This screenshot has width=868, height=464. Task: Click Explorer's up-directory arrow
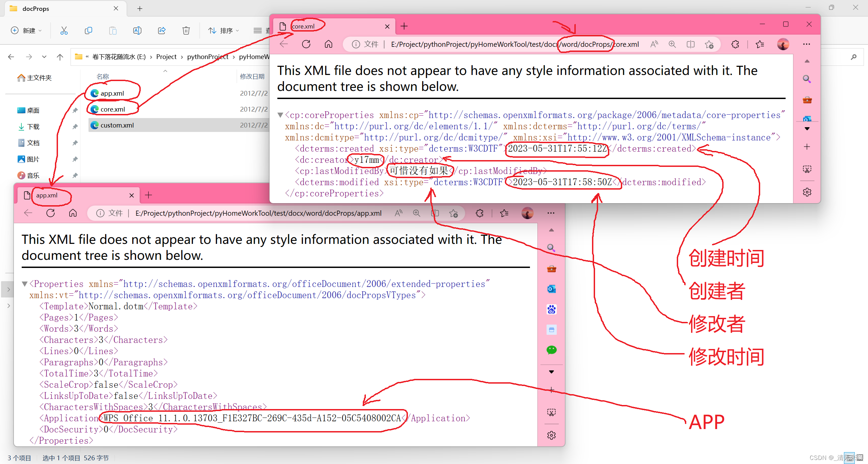[x=60, y=57]
